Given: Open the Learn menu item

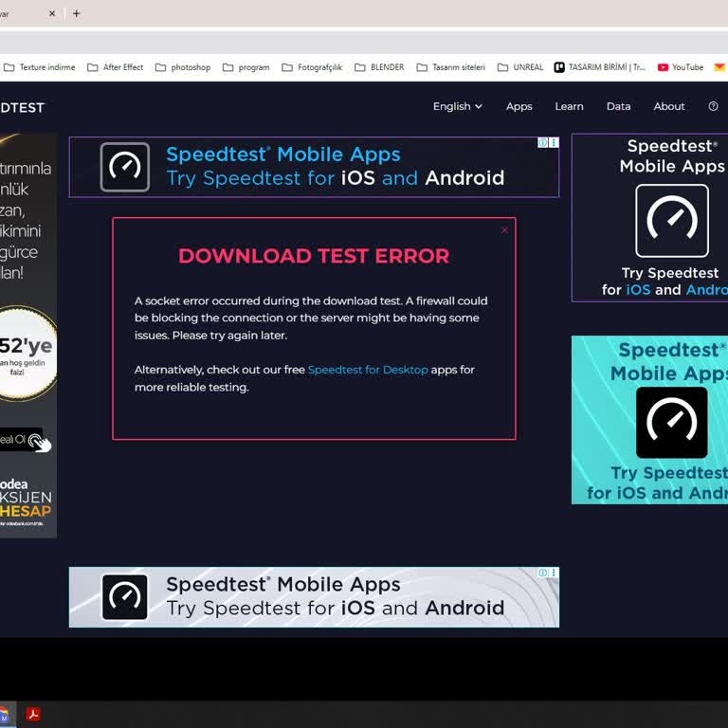Looking at the screenshot, I should (x=569, y=106).
